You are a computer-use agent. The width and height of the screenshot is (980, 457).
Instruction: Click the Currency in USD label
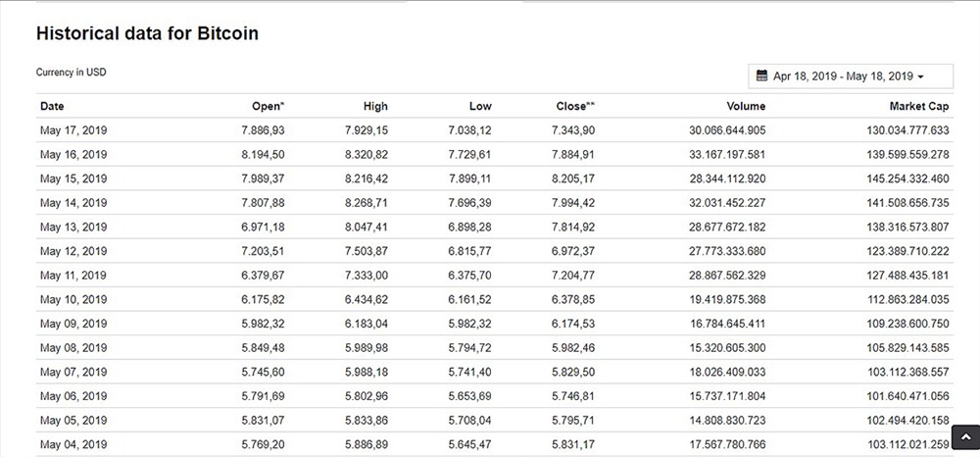(x=72, y=73)
